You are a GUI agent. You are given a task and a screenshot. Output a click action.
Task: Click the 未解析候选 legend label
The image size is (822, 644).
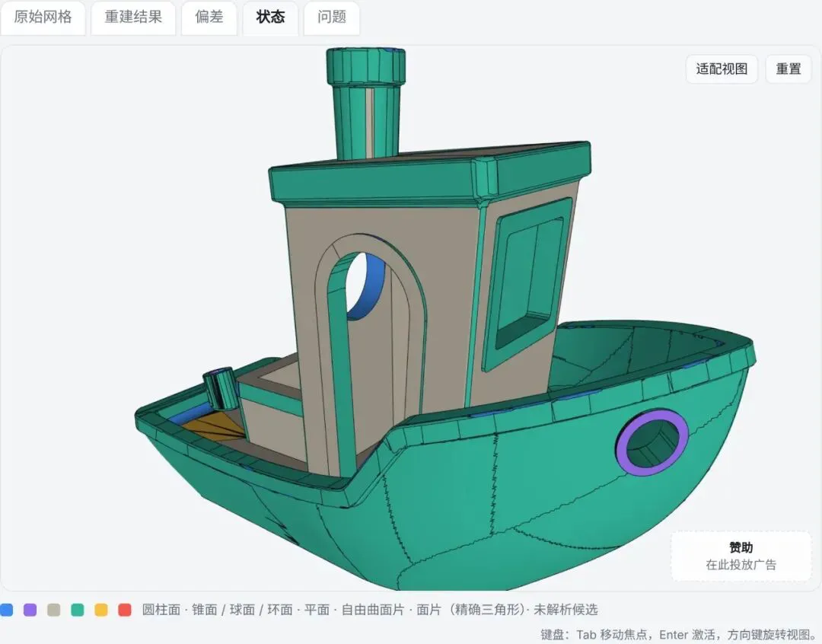click(565, 610)
